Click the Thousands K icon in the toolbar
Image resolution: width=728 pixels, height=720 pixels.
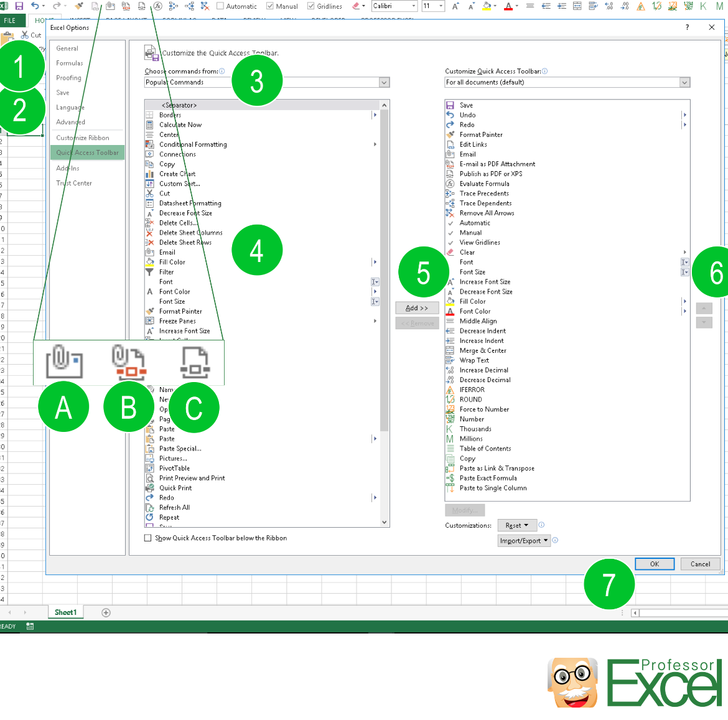703,6
